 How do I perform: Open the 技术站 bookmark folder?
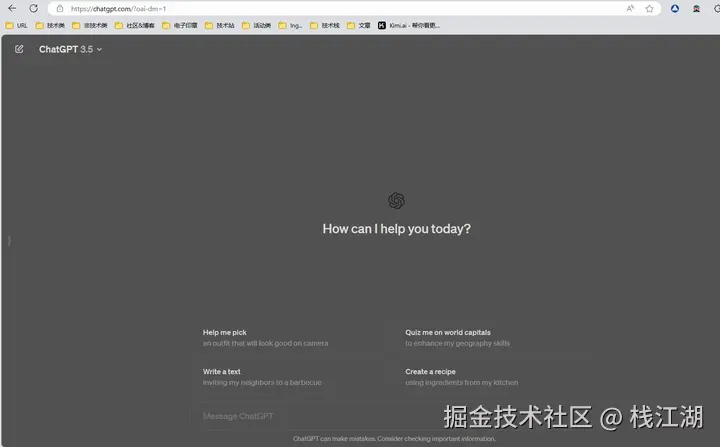point(219,25)
